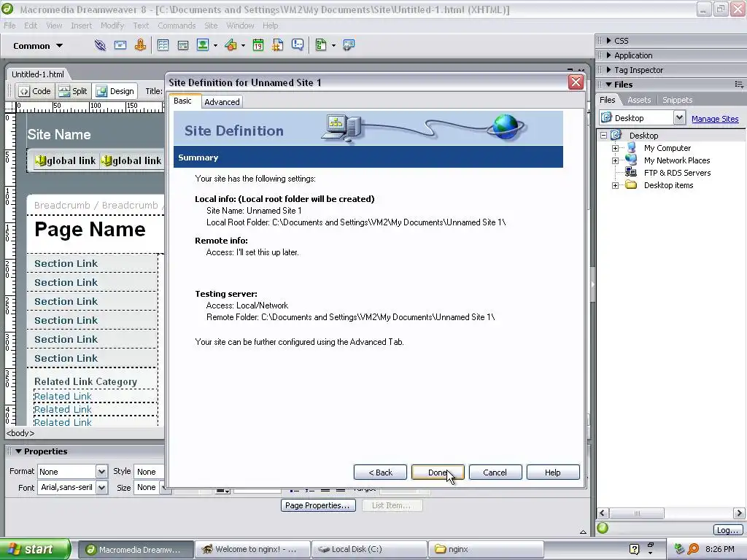Click the Hyperlink insert icon
This screenshot has width=747, height=560.
click(100, 45)
